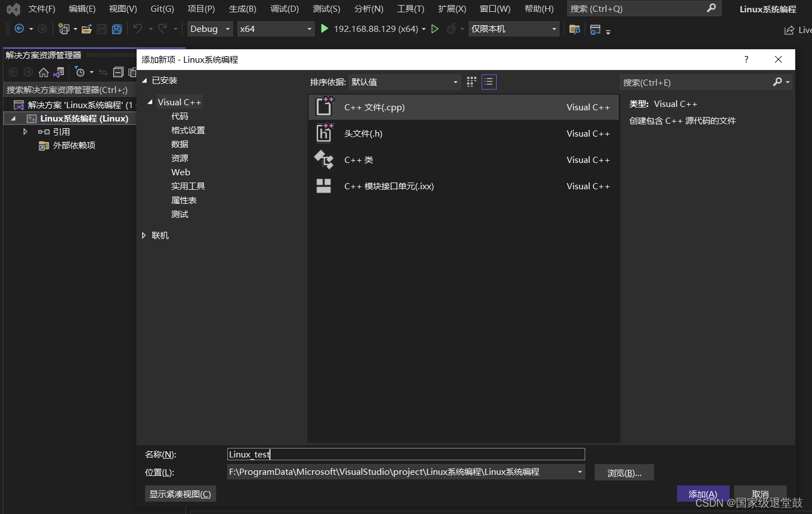Select the 实用工具 category

(x=188, y=186)
